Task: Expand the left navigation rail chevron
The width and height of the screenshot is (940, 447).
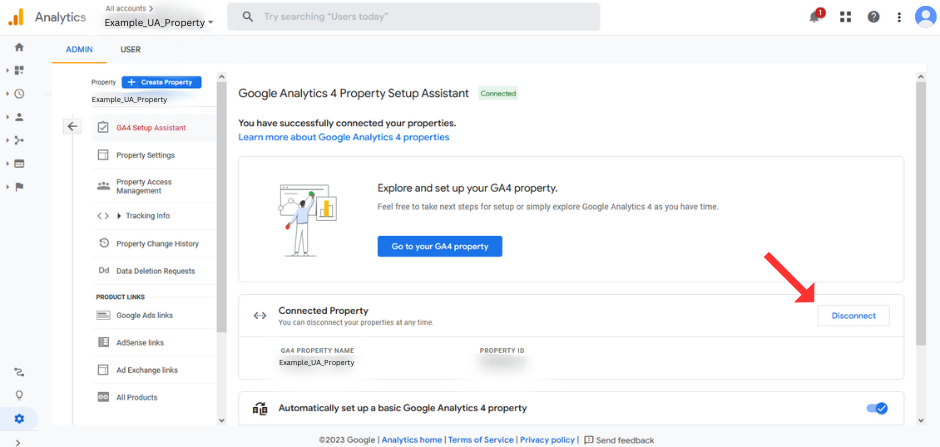Action: tap(17, 443)
